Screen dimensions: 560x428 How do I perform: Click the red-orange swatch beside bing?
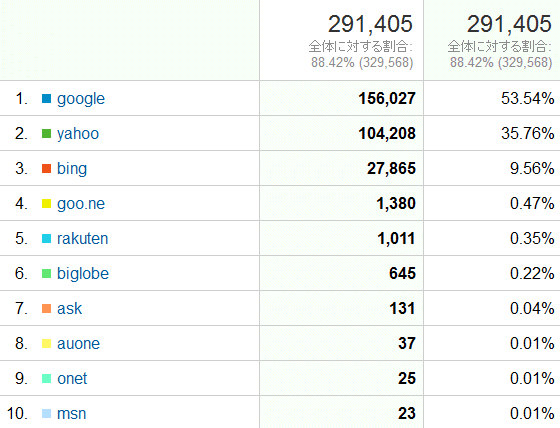(x=46, y=169)
